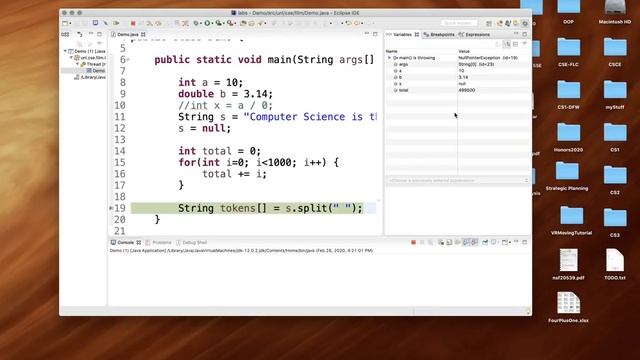Open the VRMovingTutorial desktop folder
Screen dimensions: 640x360
tap(571, 220)
